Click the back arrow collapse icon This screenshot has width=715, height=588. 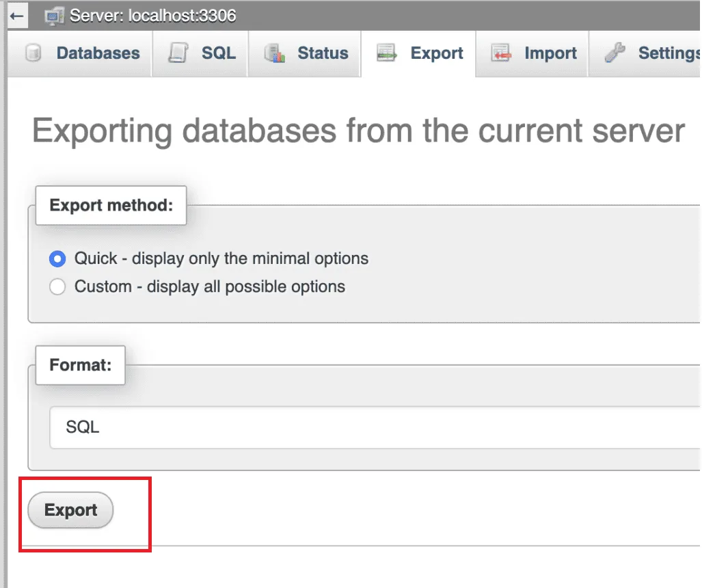coord(17,16)
